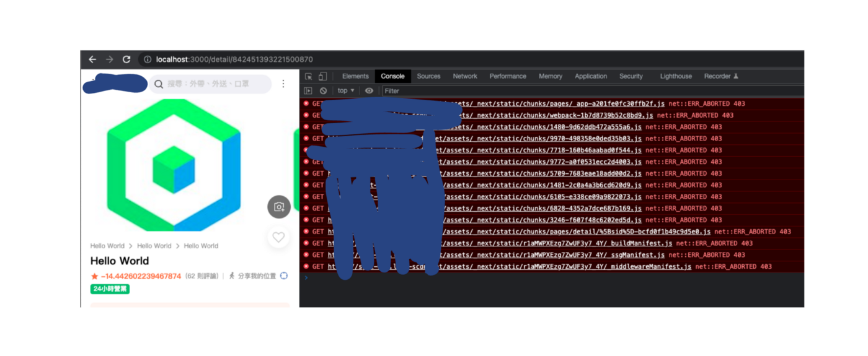Show the console sidebar panel icon
868x356 pixels.
coord(308,91)
